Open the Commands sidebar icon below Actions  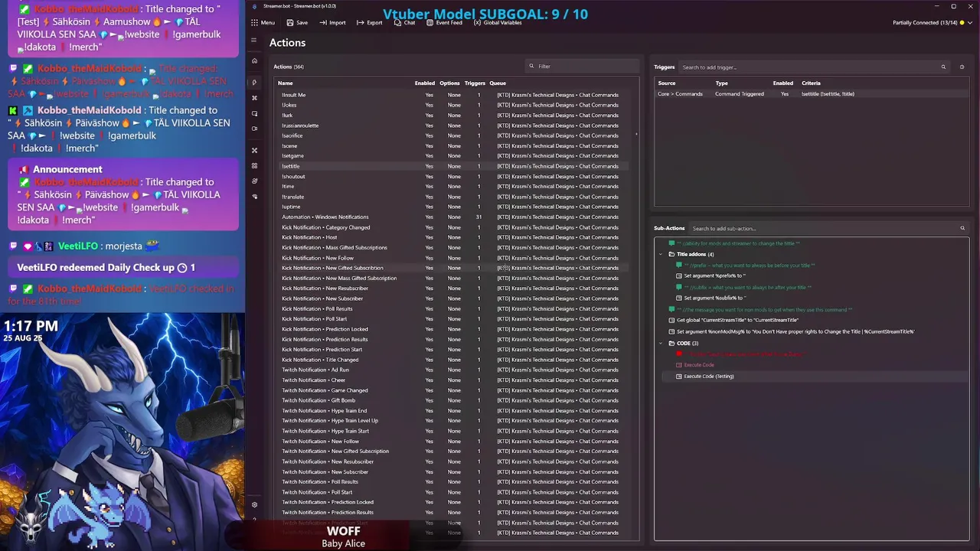point(255,98)
